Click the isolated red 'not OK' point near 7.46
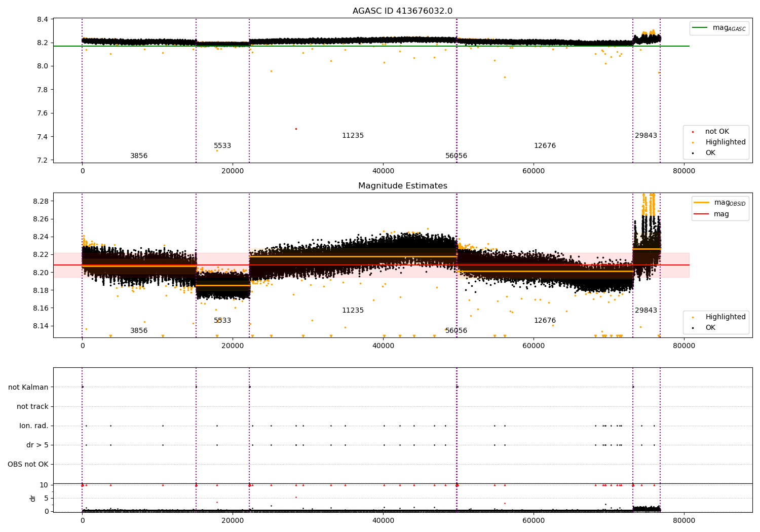760x532 pixels. pyautogui.click(x=296, y=129)
